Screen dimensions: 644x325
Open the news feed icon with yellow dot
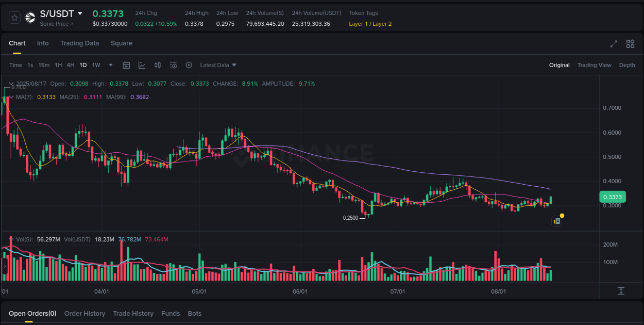tap(556, 221)
